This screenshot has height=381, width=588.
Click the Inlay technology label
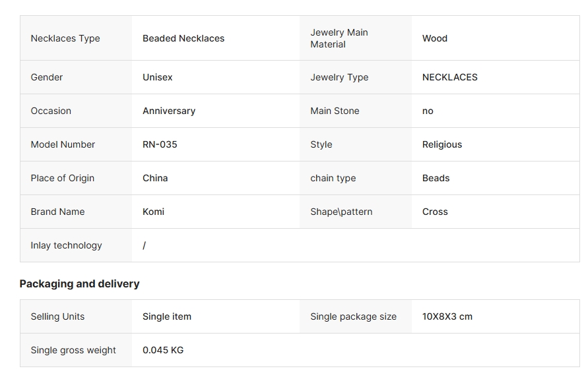[x=67, y=245]
